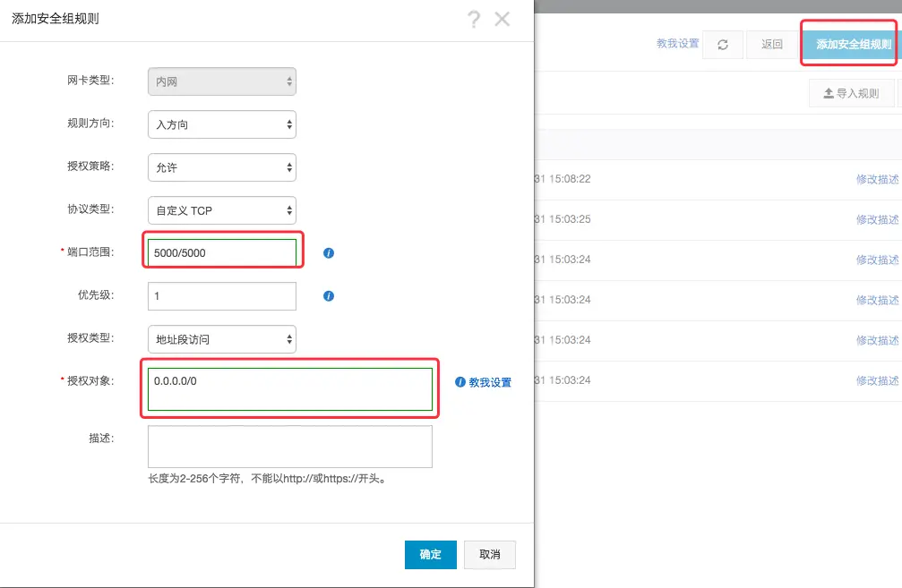Click the info icon beside 端口范围
The height and width of the screenshot is (588, 902).
click(x=329, y=253)
